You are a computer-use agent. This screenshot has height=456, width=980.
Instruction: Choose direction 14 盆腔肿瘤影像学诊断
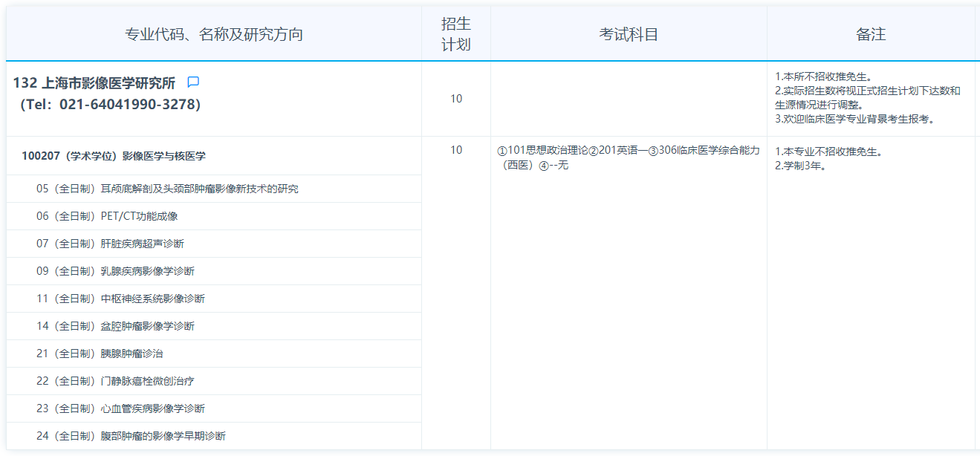pos(115,326)
